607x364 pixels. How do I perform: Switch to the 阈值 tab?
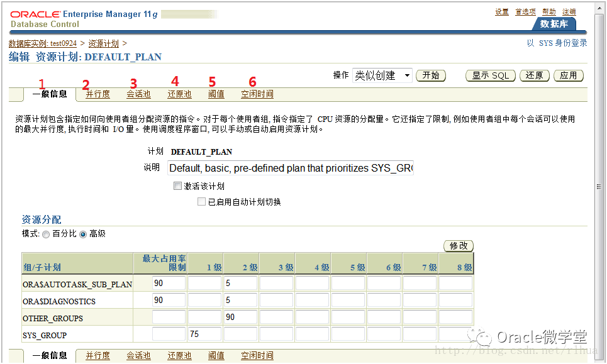[x=216, y=94]
